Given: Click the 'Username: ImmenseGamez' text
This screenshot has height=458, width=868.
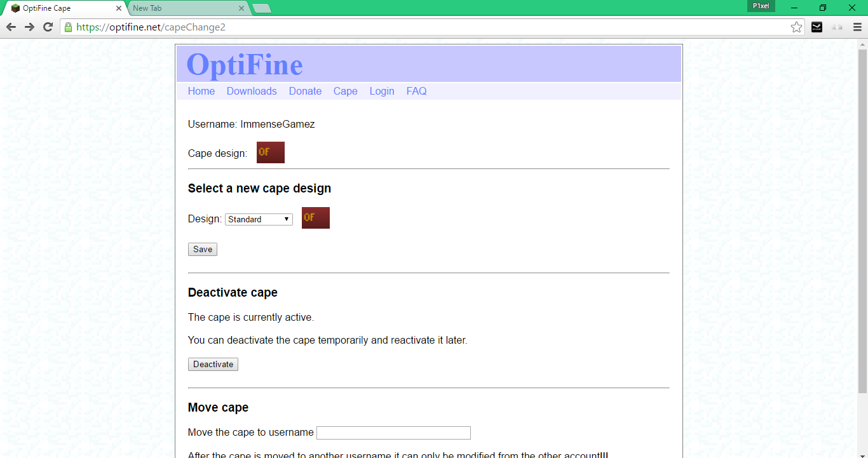Looking at the screenshot, I should click(252, 125).
